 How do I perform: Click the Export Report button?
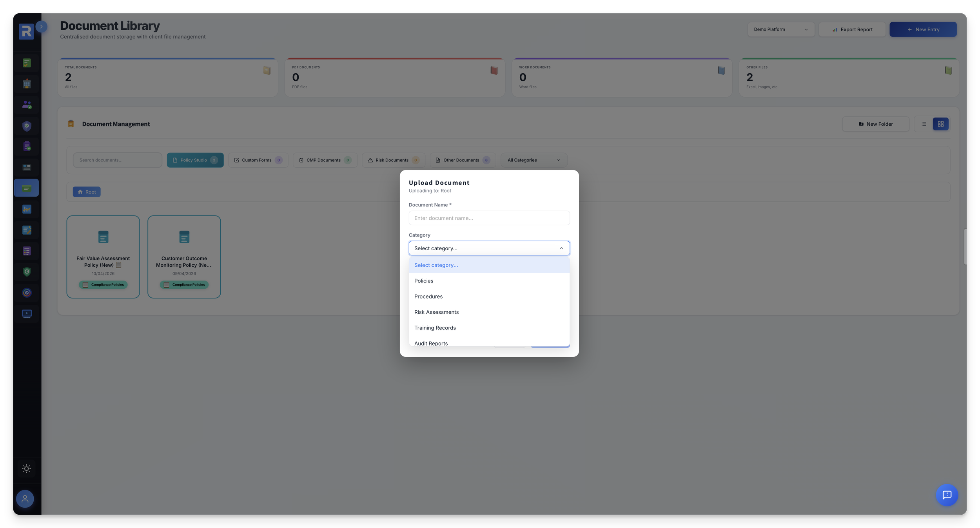[x=852, y=29]
